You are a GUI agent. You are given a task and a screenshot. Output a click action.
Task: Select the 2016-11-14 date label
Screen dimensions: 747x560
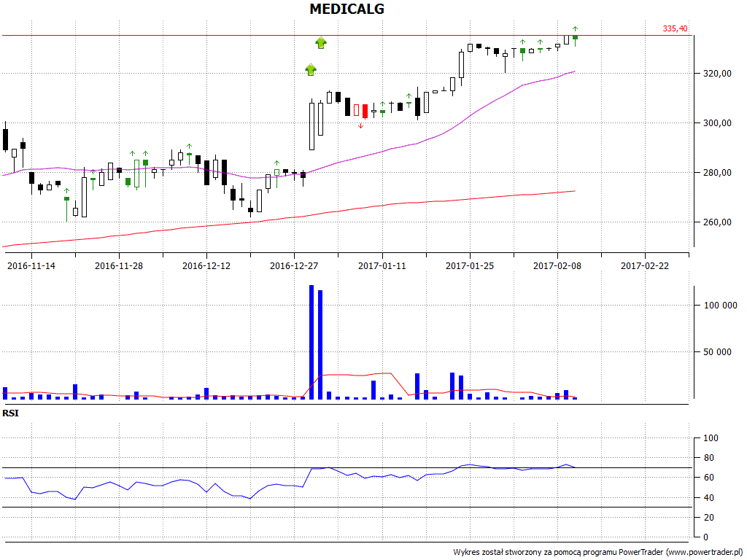tap(31, 266)
